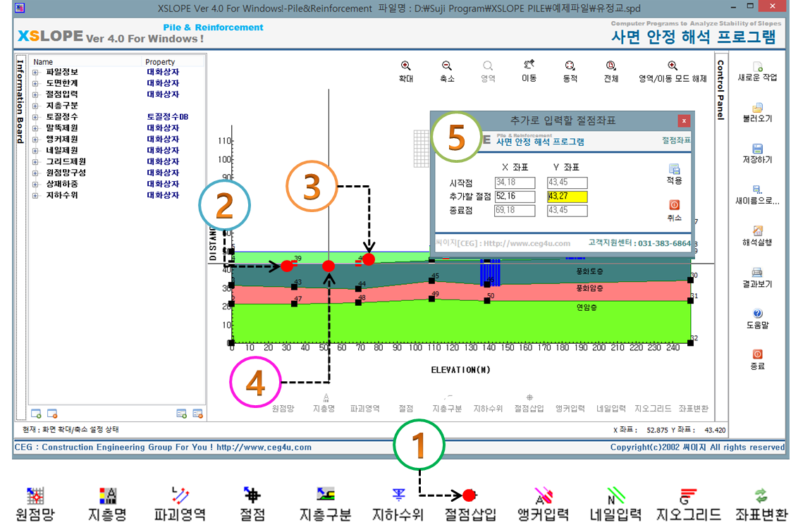
Task: Click the 네일입력 icon in the enlarged strip
Action: pyautogui.click(x=616, y=495)
